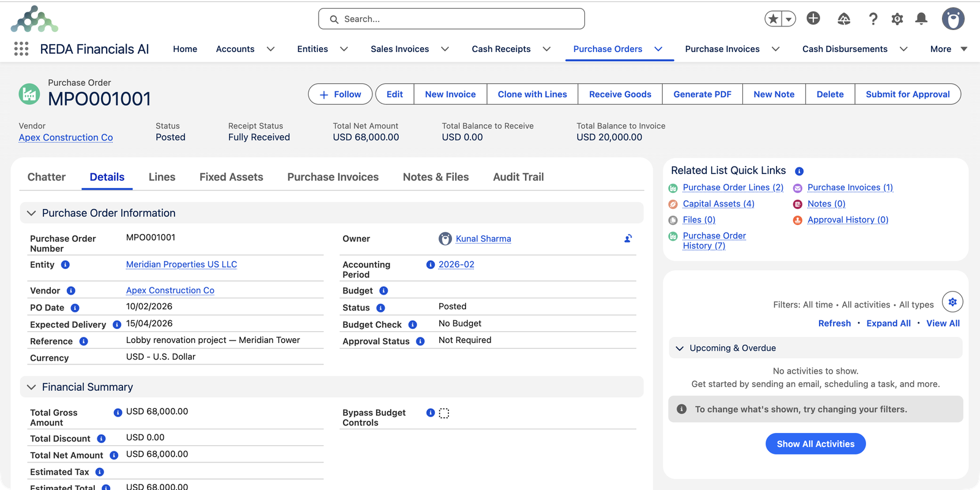Expand the Accounts nav dropdown chevron
The image size is (980, 490).
(270, 49)
